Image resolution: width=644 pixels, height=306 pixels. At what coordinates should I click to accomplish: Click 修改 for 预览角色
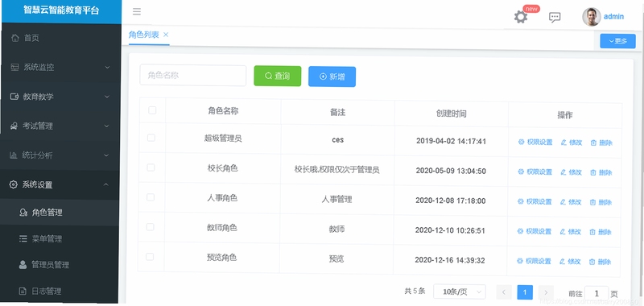(x=570, y=261)
